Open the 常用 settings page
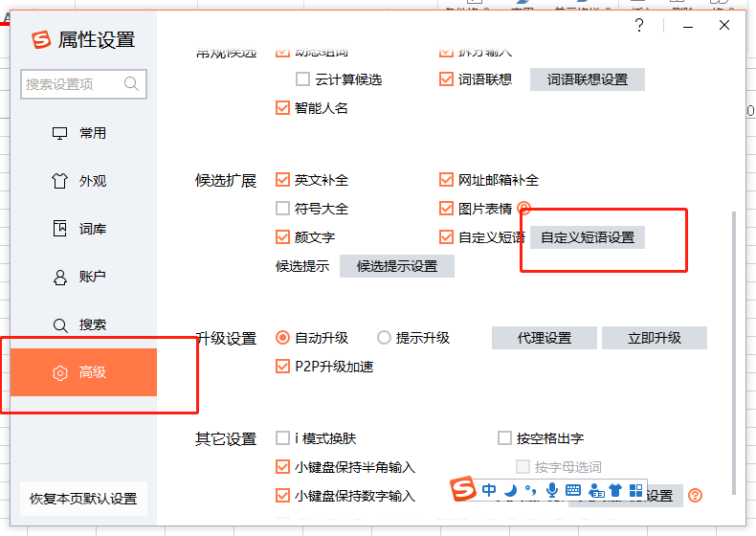The height and width of the screenshot is (536, 756). pos(83,133)
